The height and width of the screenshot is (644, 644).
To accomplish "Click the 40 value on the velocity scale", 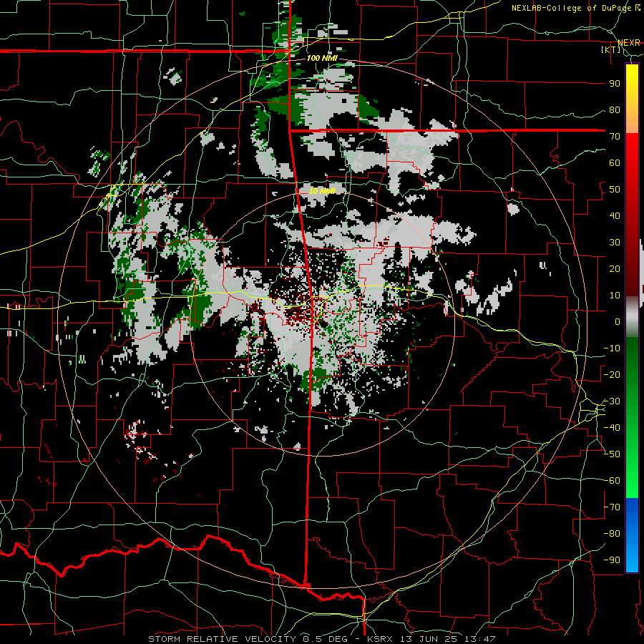I will [x=615, y=216].
